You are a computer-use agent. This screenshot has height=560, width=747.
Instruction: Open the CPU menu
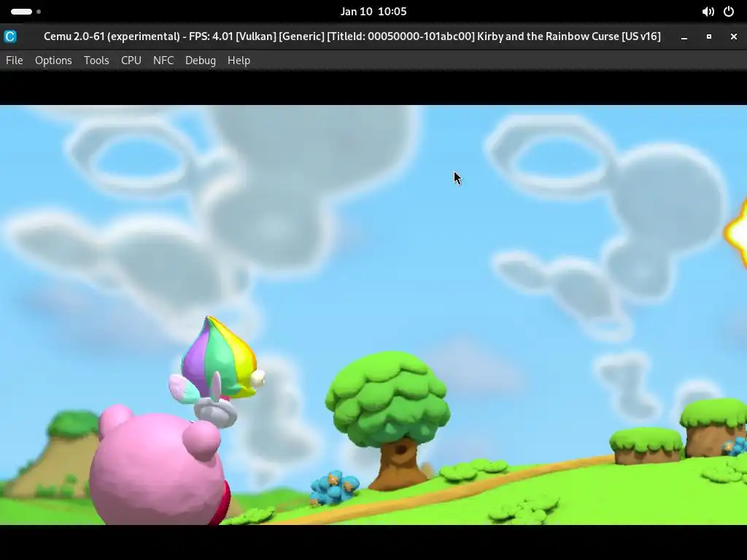(131, 61)
